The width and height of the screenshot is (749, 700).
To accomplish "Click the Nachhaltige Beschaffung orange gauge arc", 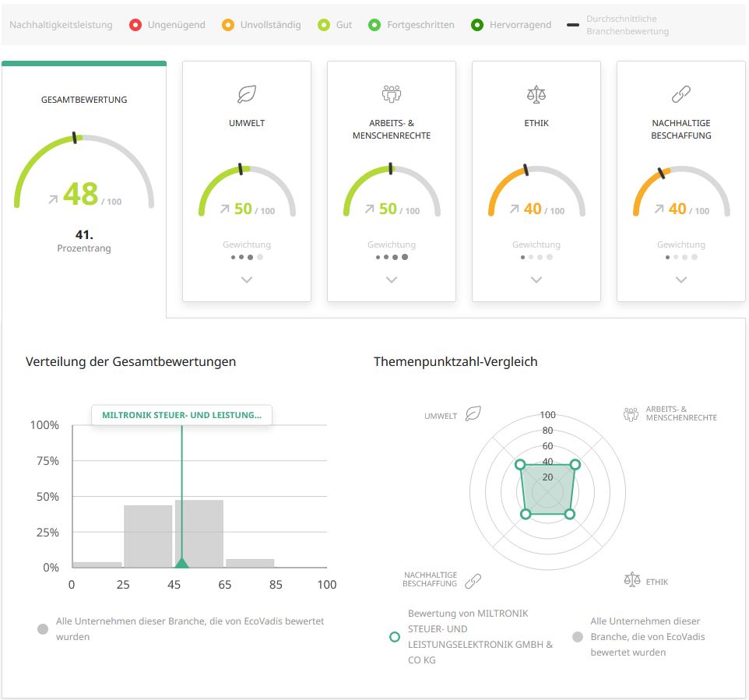I will (681, 190).
